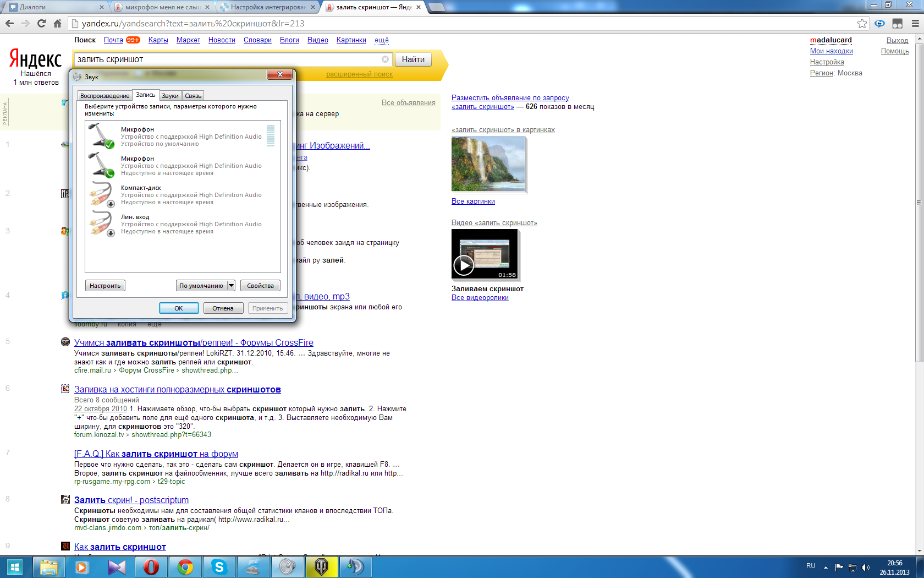
Task: Click Настроить button in Звук dialog
Action: [x=105, y=286]
